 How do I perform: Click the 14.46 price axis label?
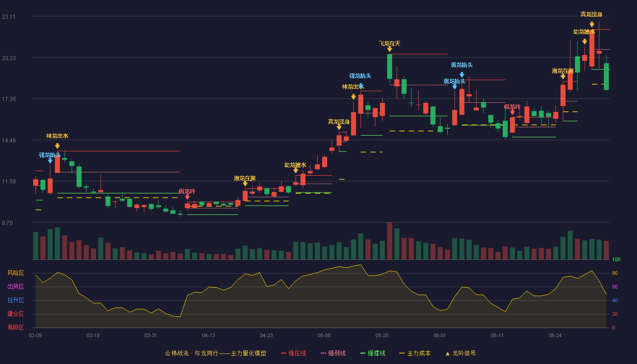pos(9,141)
